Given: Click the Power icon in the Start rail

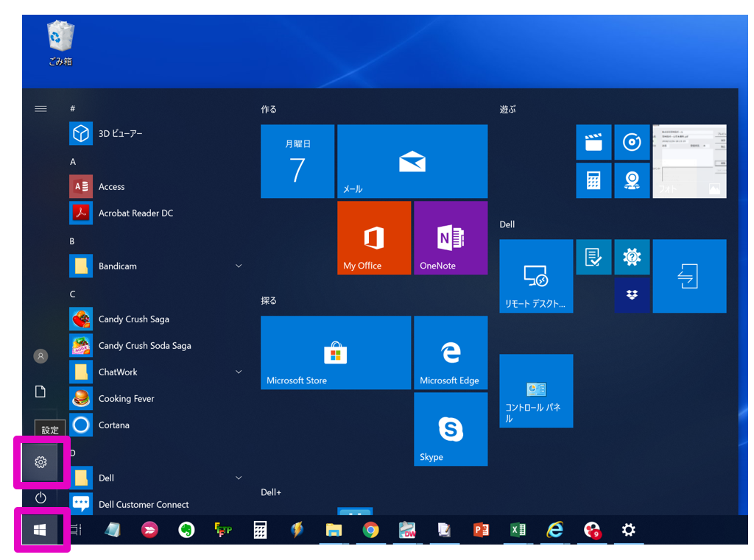Looking at the screenshot, I should (x=41, y=497).
